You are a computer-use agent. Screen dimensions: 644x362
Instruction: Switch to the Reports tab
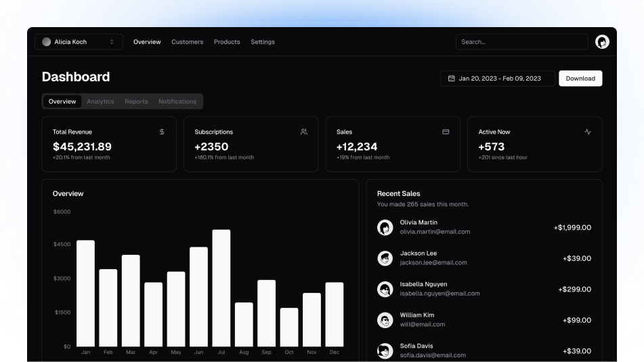click(x=136, y=102)
